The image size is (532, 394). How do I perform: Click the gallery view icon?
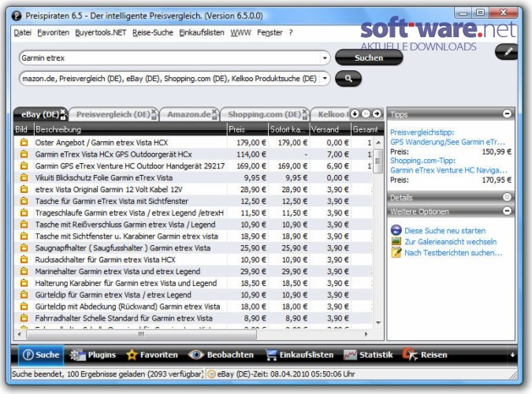pyautogui.click(x=396, y=241)
